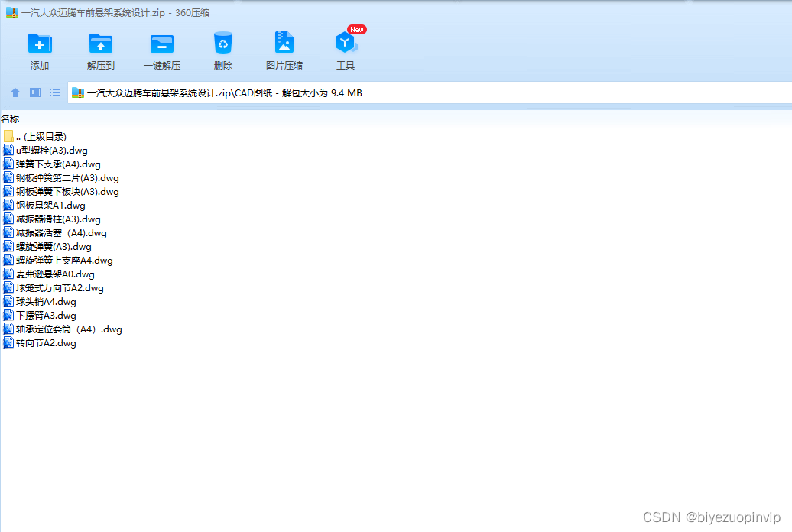Select the file 弹簧下支承(A4).dwg
Viewport: 792px width, 532px height.
point(58,164)
